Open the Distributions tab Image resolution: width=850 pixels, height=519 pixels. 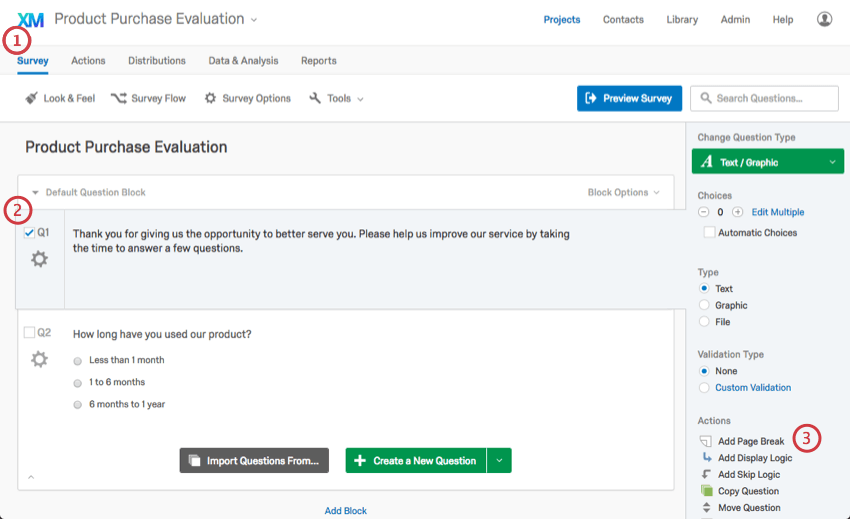point(157,60)
